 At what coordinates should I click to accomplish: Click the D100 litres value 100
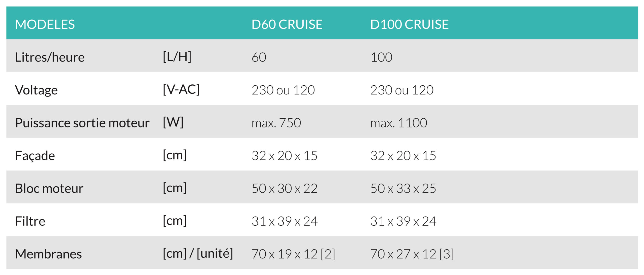381,57
